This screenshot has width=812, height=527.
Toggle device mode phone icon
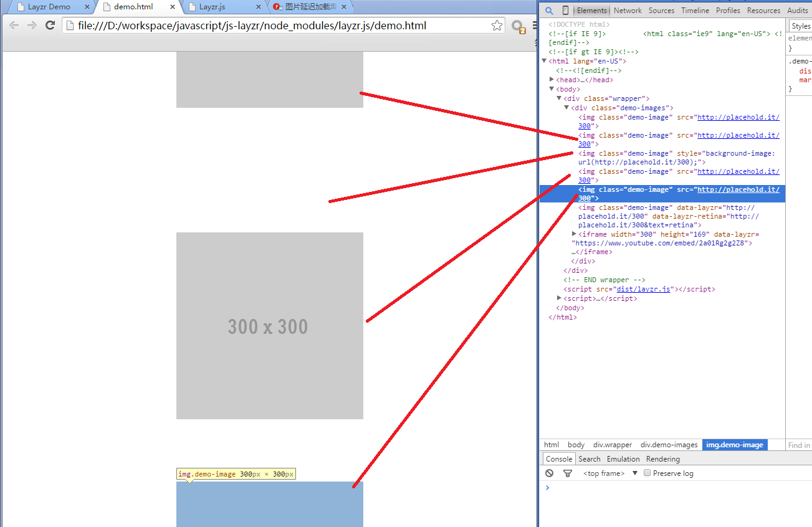pyautogui.click(x=565, y=11)
